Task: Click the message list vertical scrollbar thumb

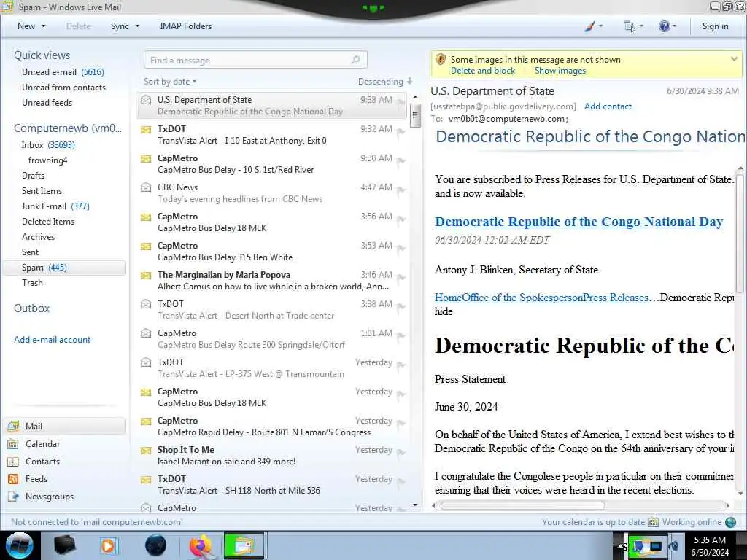Action: point(415,114)
